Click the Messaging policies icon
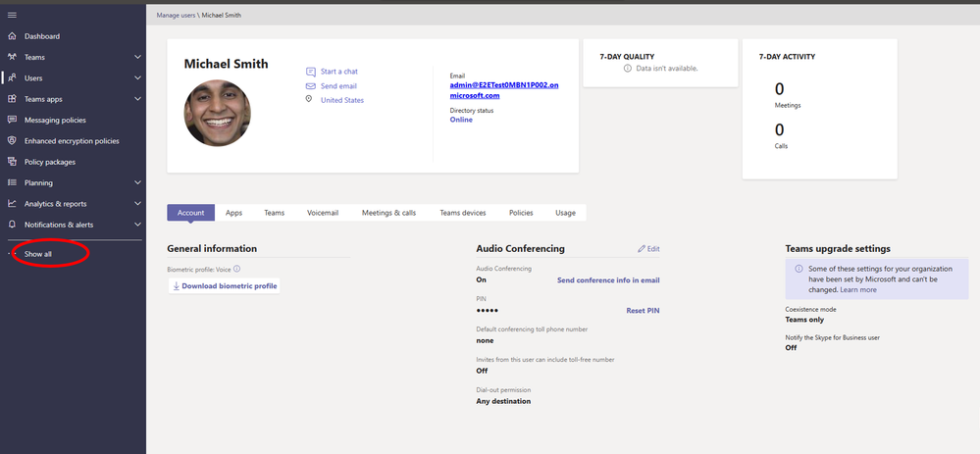Viewport: 980px width, 454px height. pos(12,120)
